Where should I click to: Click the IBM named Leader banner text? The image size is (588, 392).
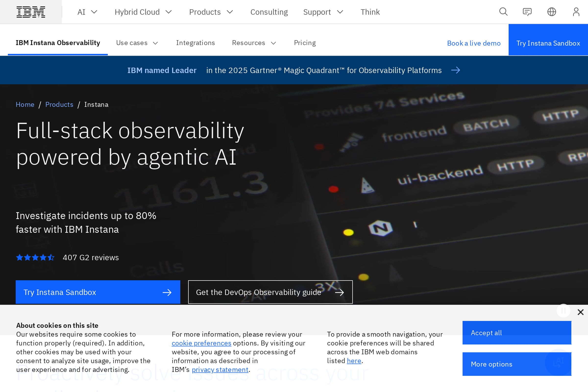coord(162,70)
